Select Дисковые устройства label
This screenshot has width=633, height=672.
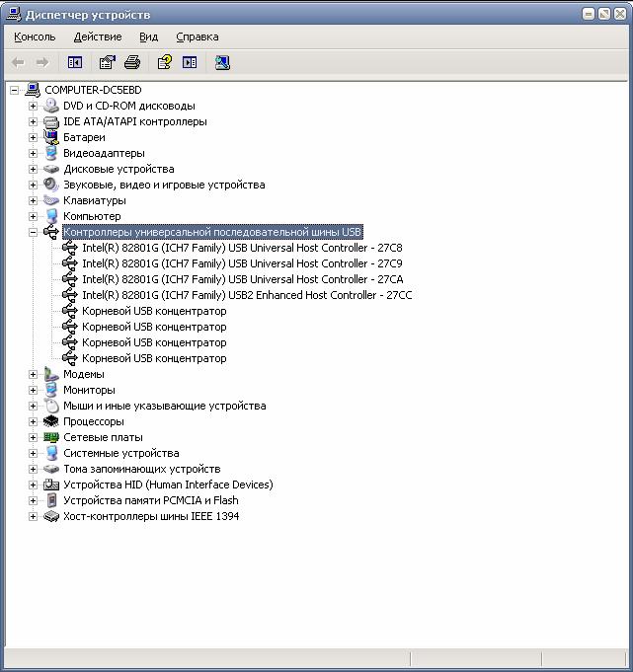119,169
